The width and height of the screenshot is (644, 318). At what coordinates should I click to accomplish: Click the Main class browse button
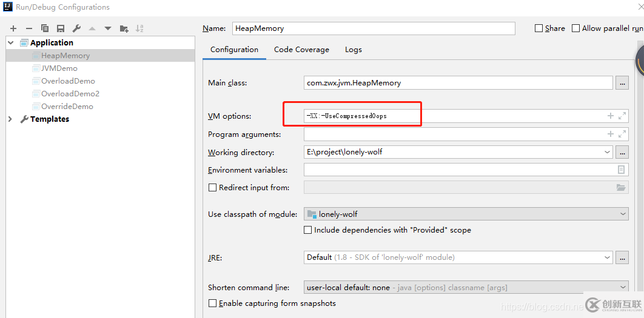click(x=622, y=83)
